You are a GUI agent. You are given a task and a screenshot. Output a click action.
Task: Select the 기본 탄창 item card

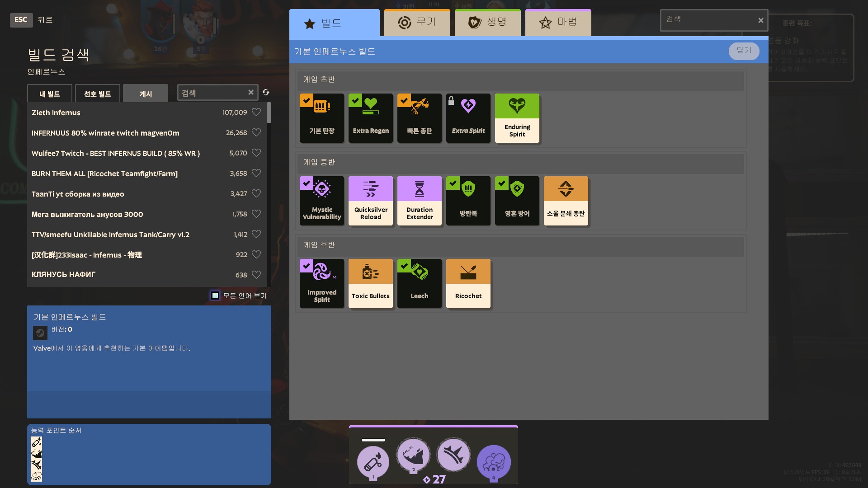(322, 118)
